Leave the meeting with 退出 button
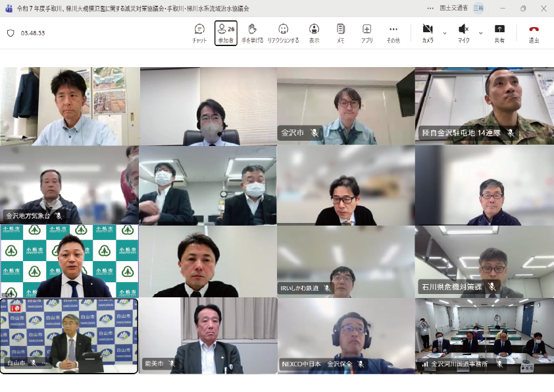The image size is (554, 392). pyautogui.click(x=534, y=33)
